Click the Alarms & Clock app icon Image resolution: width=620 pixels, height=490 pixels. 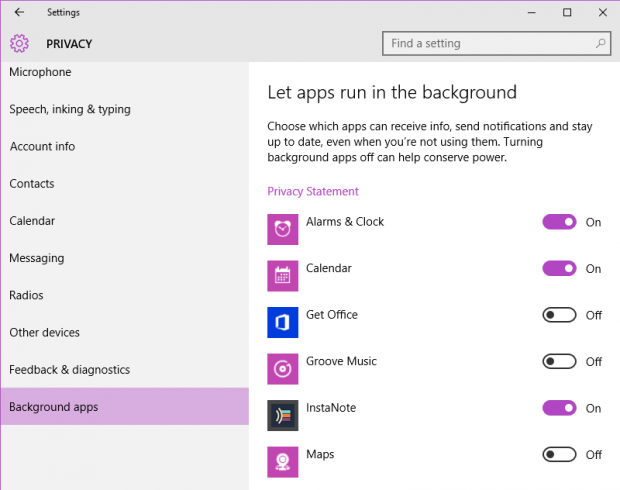282,229
